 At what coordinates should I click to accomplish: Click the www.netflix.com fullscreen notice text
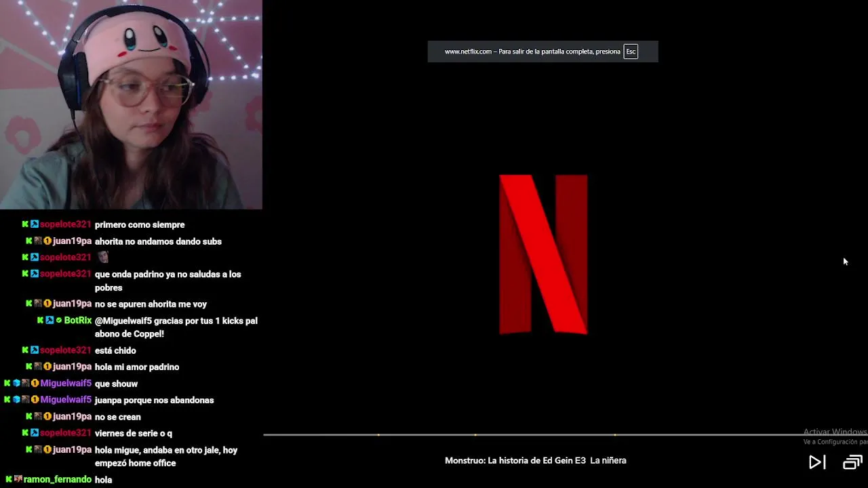pos(532,52)
